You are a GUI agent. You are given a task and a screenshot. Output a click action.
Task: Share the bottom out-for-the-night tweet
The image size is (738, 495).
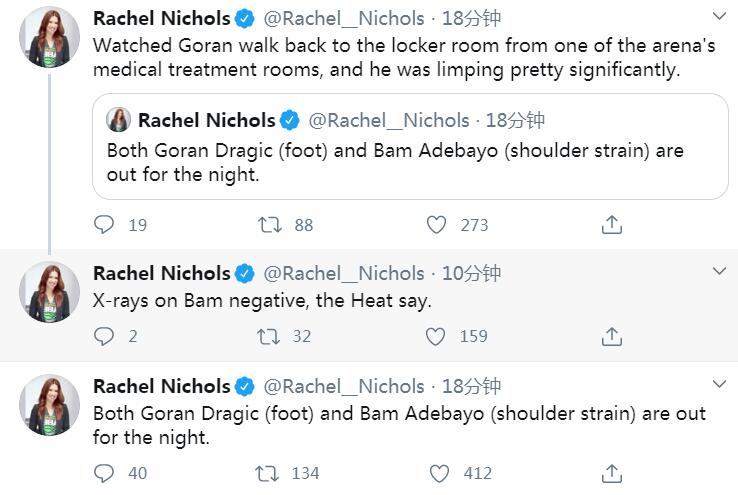click(612, 473)
